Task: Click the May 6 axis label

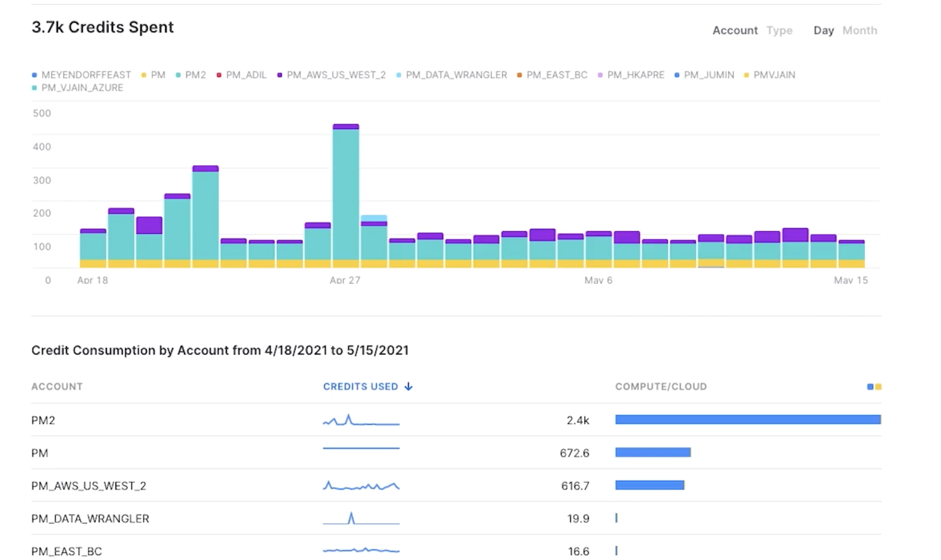Action: point(598,281)
